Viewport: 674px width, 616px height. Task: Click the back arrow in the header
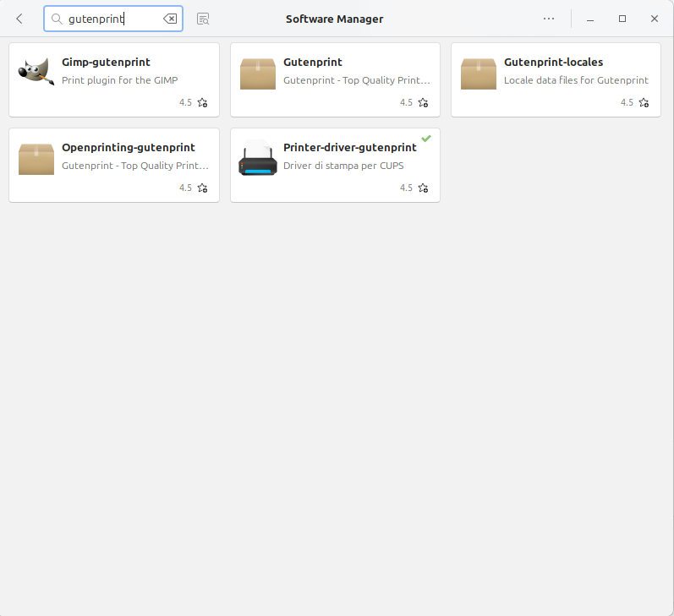[x=19, y=19]
